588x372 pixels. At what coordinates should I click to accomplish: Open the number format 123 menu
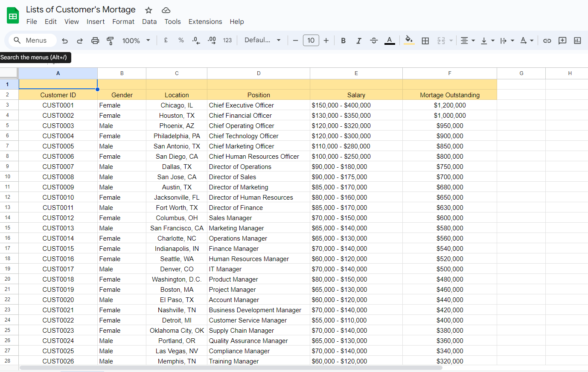227,40
